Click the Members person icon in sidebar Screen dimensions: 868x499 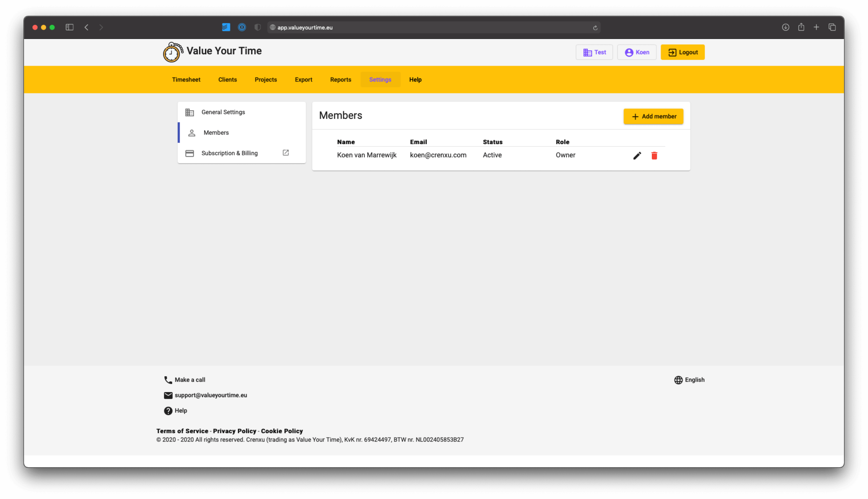(x=191, y=132)
